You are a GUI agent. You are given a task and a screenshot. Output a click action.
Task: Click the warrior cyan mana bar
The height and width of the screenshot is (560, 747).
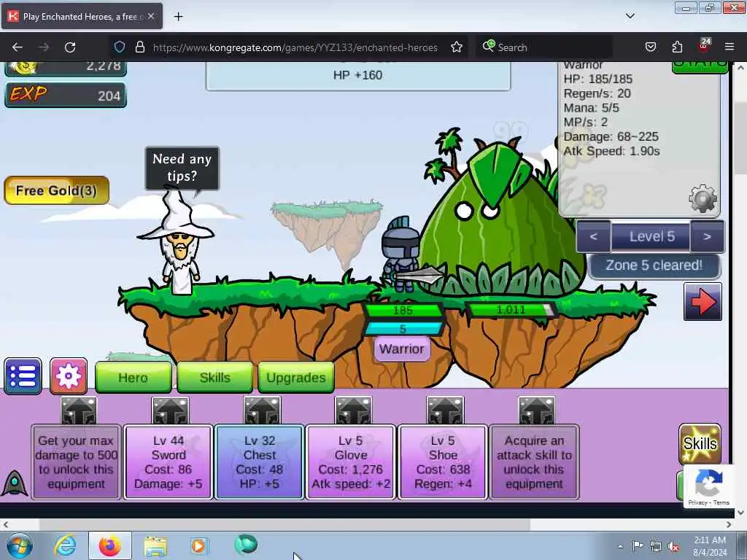(x=403, y=329)
